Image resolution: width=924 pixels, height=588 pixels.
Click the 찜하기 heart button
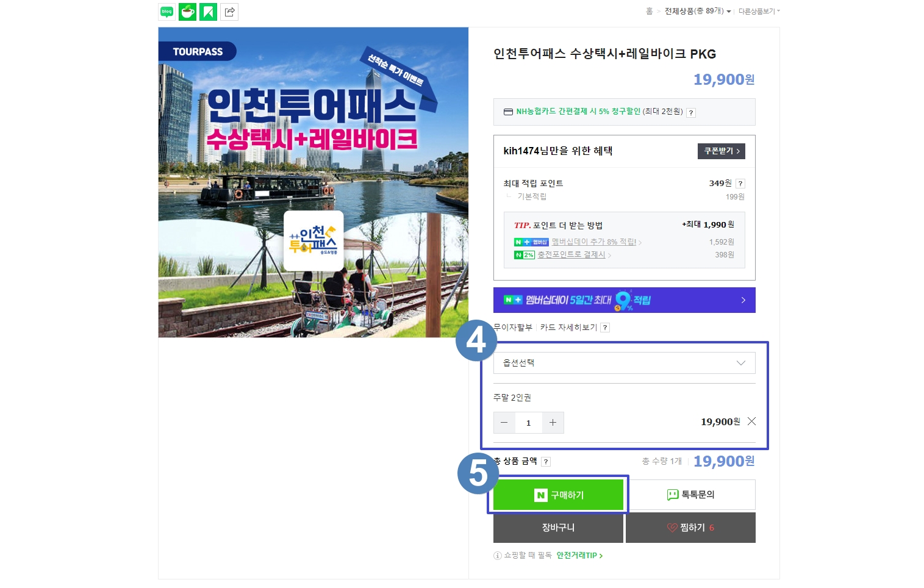[691, 528]
